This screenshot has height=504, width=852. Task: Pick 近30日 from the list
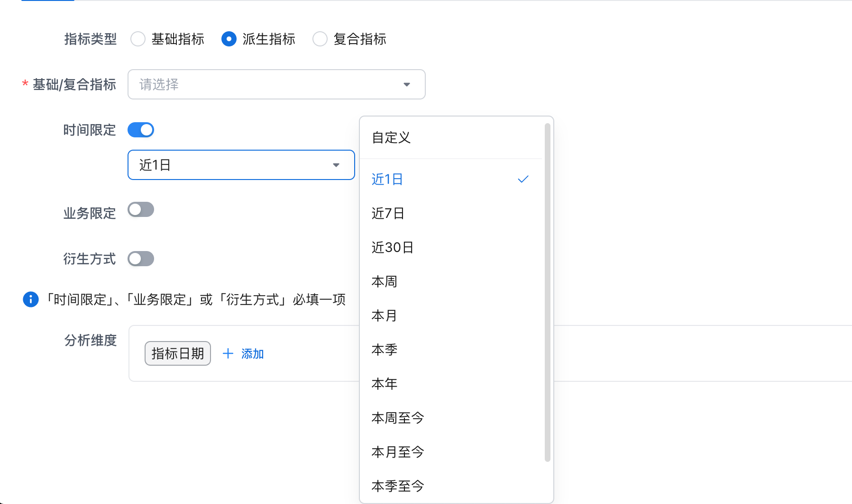coord(393,247)
